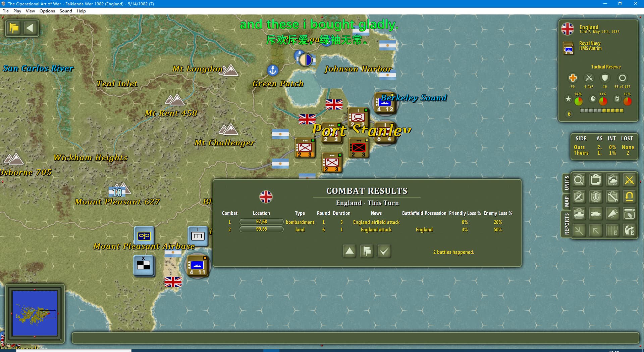Select the infantry unit 6 4 at Port Stanley
The height and width of the screenshot is (352, 644).
coord(385,133)
